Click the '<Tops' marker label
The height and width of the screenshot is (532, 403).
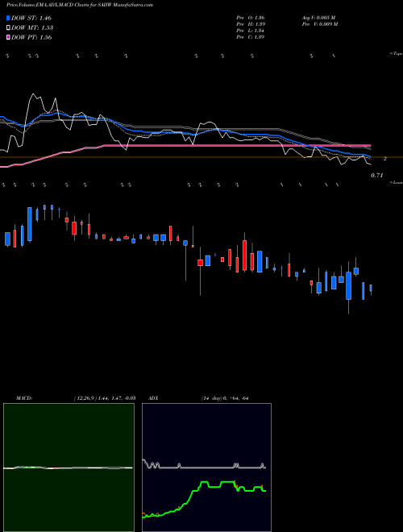pyautogui.click(x=396, y=54)
